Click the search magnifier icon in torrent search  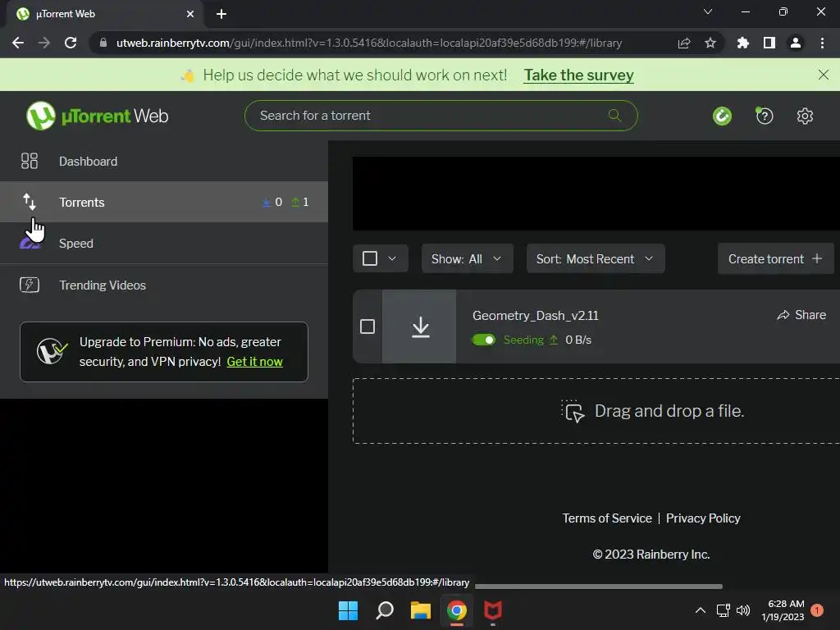[x=614, y=115]
